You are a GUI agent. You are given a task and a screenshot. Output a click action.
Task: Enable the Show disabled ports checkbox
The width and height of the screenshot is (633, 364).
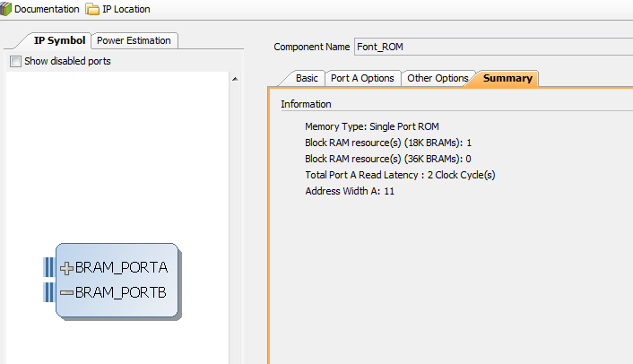(16, 61)
